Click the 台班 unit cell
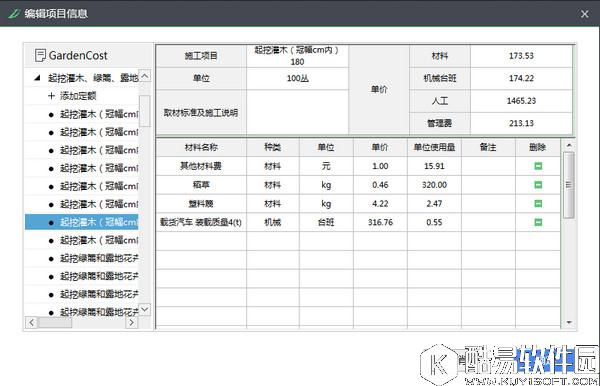This screenshot has width=600, height=386. tap(326, 222)
